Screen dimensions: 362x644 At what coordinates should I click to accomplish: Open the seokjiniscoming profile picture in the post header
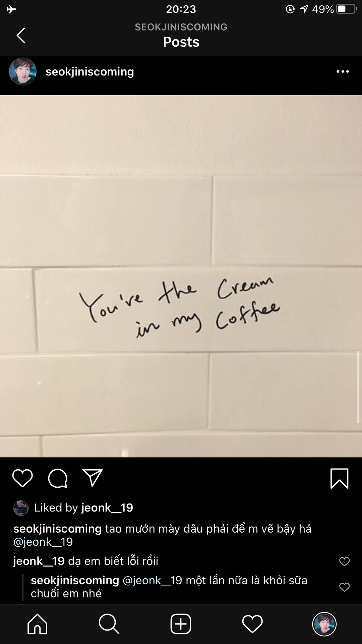[23, 71]
